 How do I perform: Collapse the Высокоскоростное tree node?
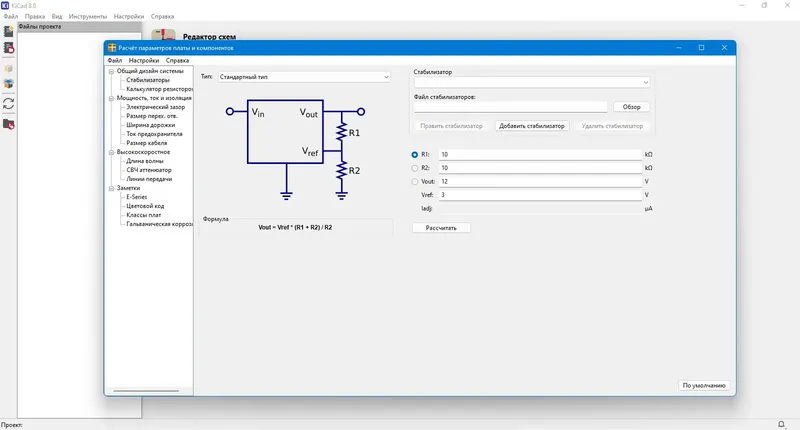(111, 152)
